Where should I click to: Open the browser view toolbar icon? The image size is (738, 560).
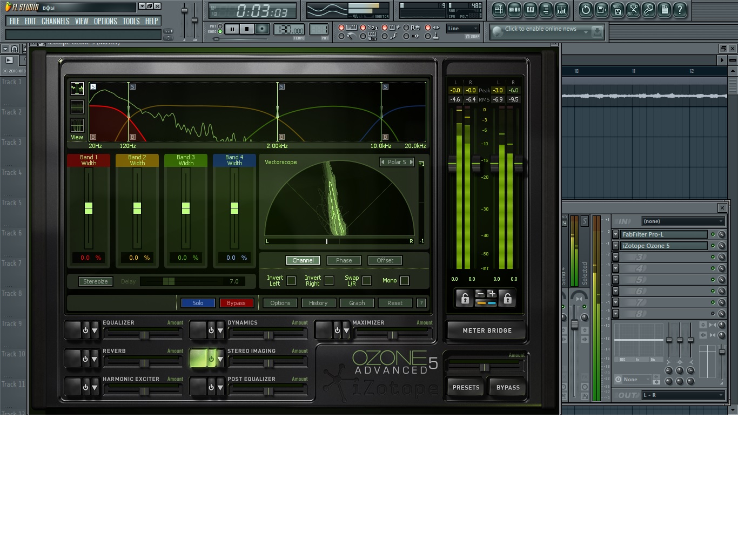pyautogui.click(x=546, y=9)
